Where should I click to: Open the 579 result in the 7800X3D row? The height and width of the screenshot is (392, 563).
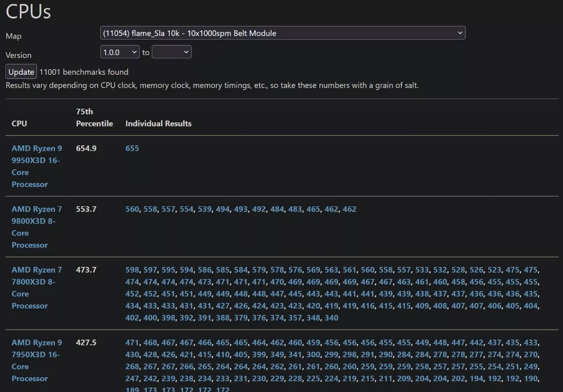tap(259, 270)
